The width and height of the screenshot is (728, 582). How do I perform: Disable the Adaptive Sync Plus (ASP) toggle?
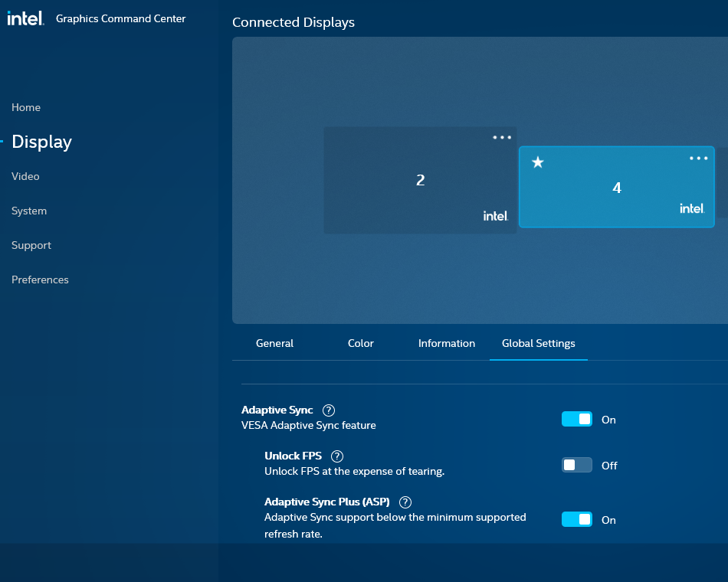point(576,519)
